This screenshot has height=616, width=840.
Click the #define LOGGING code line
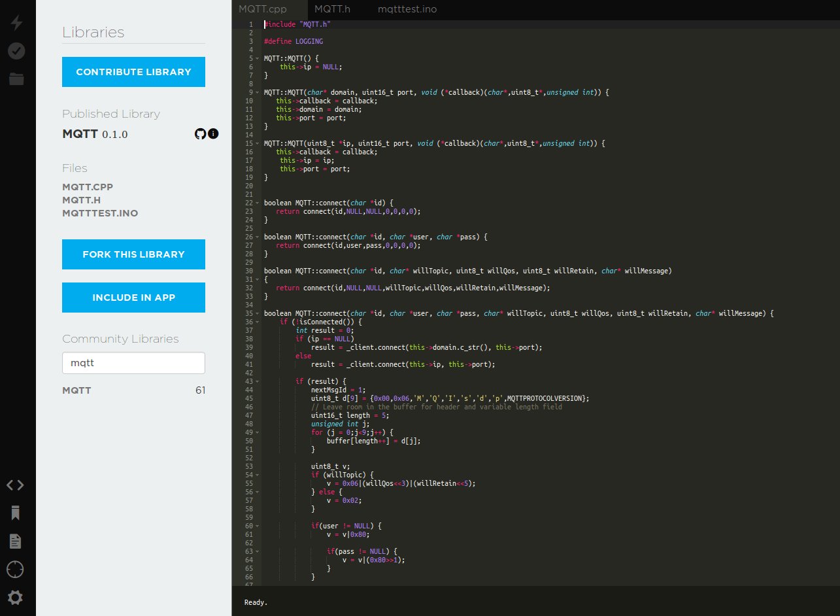point(294,41)
